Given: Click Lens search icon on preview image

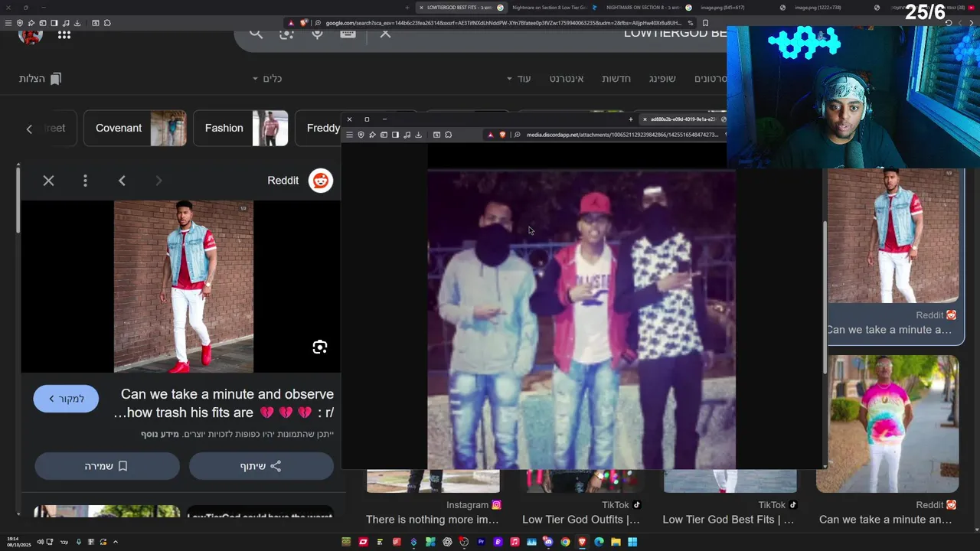Looking at the screenshot, I should [320, 347].
